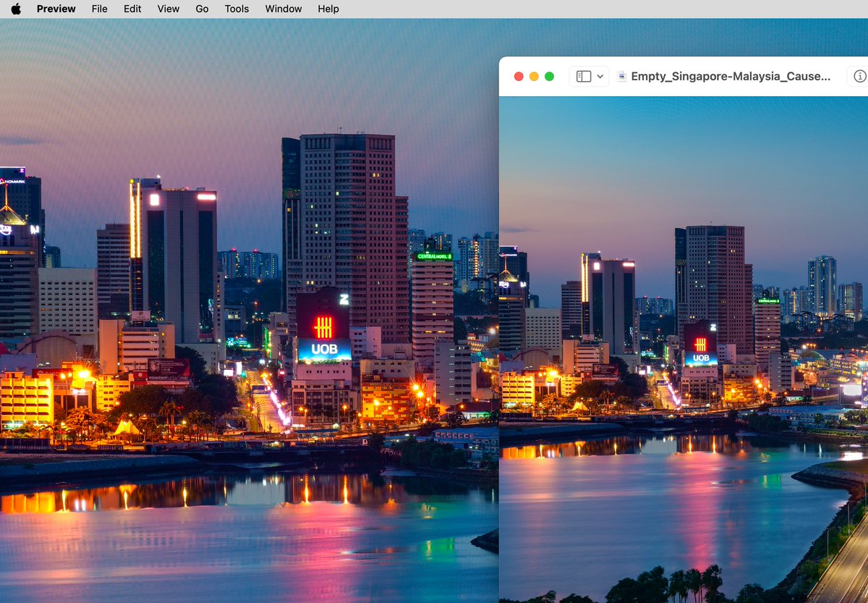Open the View menu
This screenshot has height=603, width=868.
(x=169, y=9)
